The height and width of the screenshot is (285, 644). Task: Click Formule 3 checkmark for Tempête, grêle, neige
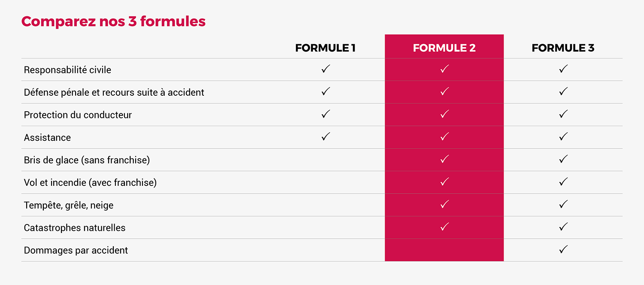pos(563,204)
